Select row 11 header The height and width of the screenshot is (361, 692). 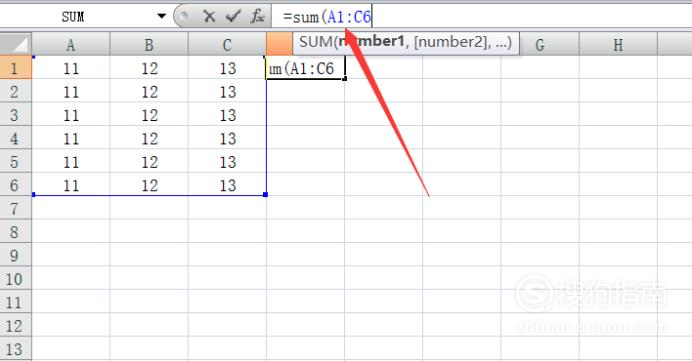(x=15, y=302)
